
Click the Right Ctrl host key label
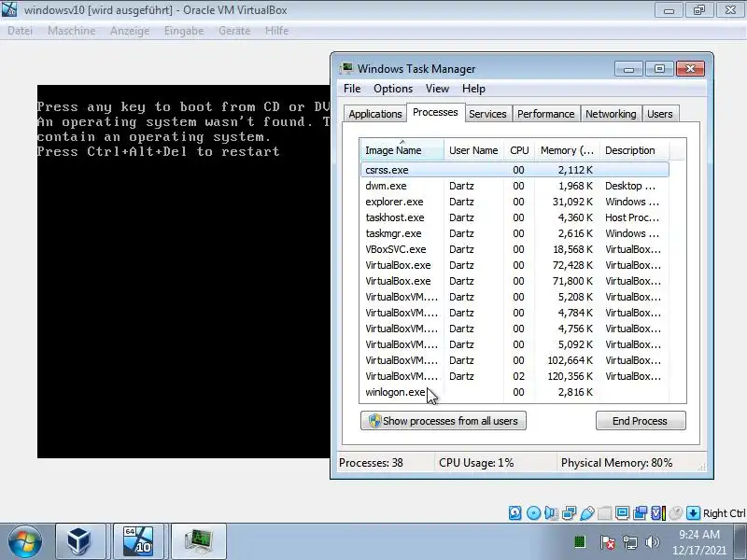tap(724, 513)
